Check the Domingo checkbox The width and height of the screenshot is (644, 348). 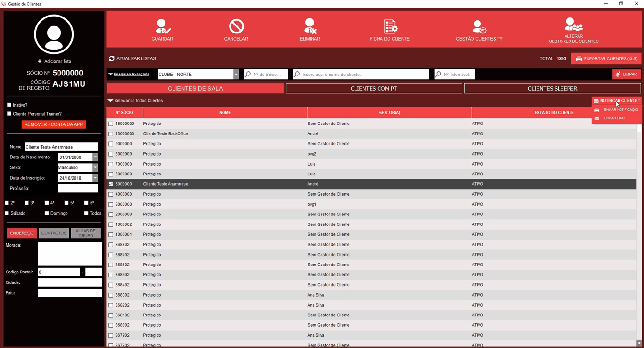(47, 213)
